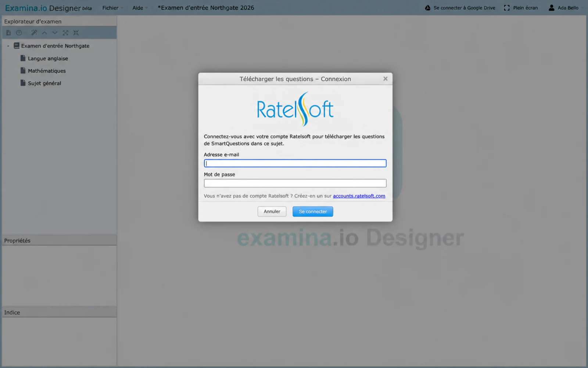Select the Mathématiques subject
This screenshot has height=368, width=588.
click(x=47, y=71)
